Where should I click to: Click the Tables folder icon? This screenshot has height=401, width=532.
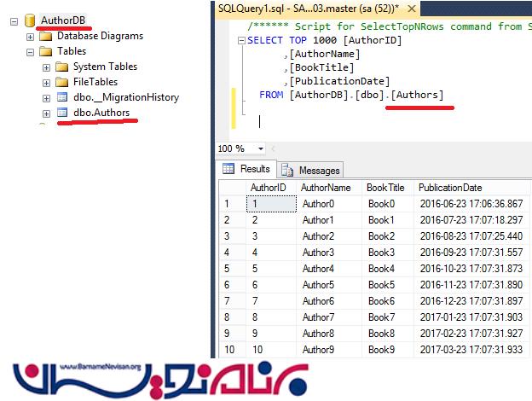(x=46, y=51)
